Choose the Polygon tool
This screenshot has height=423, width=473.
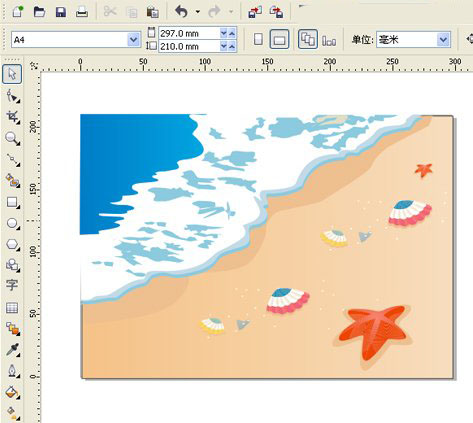(13, 244)
